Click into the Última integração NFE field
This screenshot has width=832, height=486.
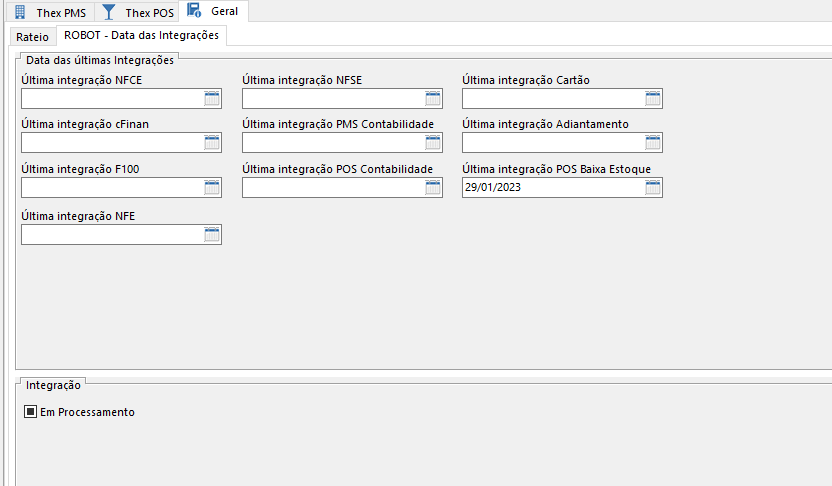point(111,234)
